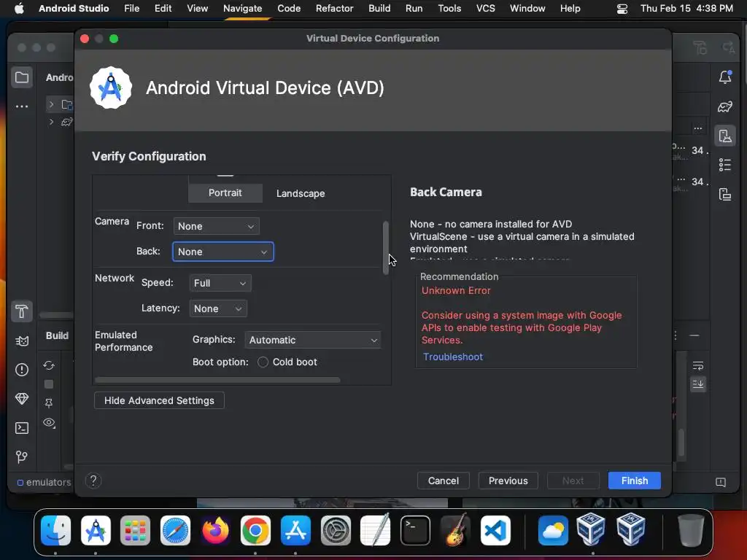Click the stop build square icon
The height and width of the screenshot is (560, 747).
coord(49,384)
